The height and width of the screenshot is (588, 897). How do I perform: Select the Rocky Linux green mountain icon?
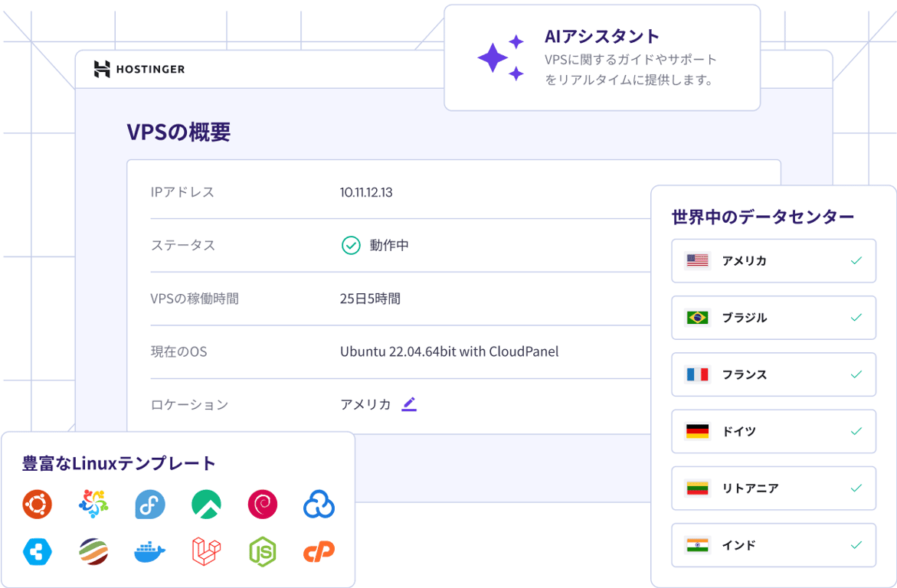206,505
